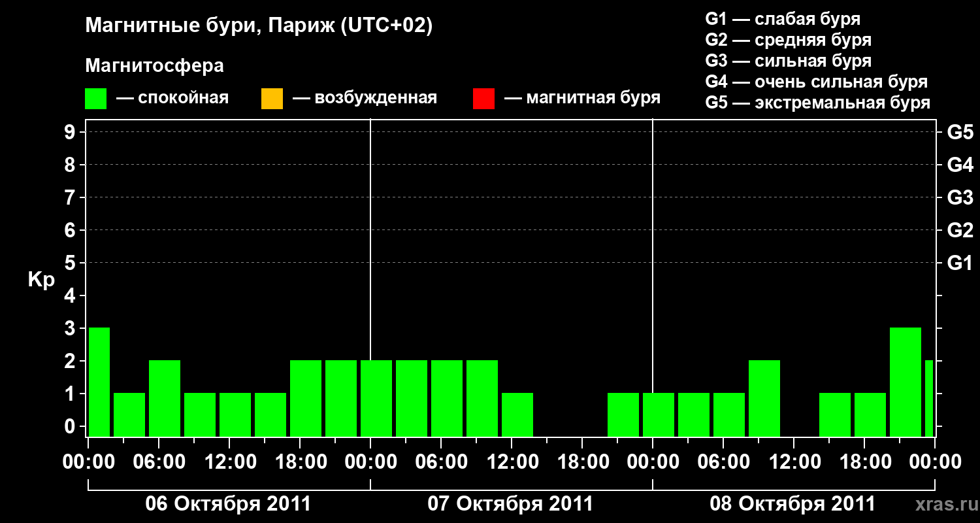Click the 'Магнитосфера' heading
Image resolution: width=980 pixels, height=523 pixels.
point(154,66)
